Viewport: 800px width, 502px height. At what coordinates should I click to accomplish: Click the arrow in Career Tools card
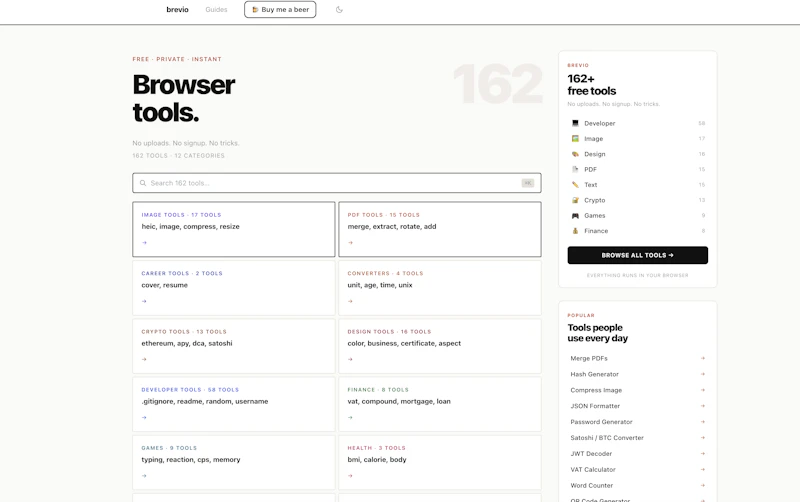[144, 302]
